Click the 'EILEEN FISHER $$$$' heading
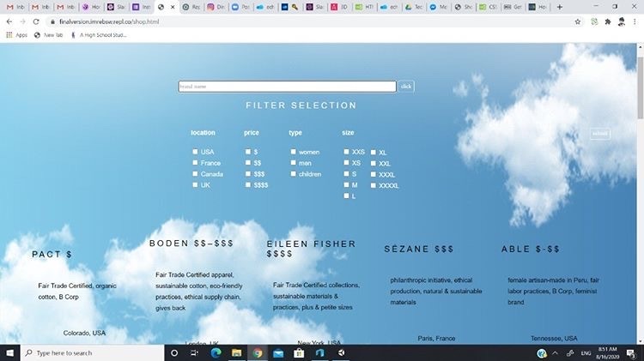 312,249
